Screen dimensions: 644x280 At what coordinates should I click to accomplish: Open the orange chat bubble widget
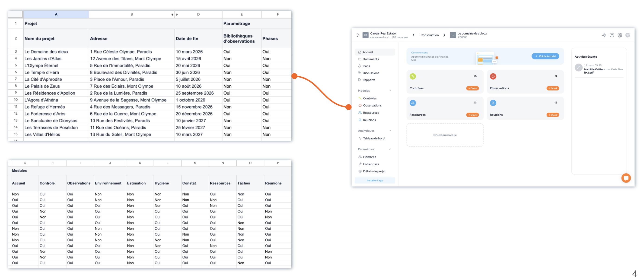tap(626, 178)
